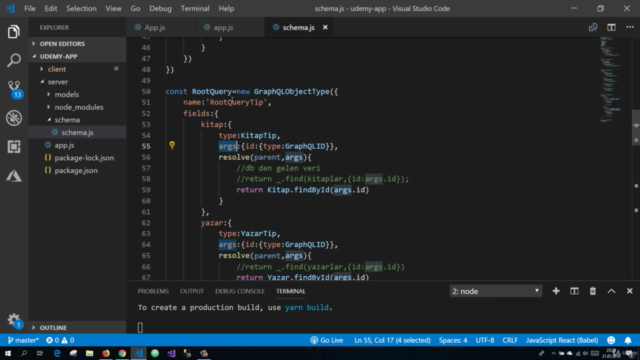The width and height of the screenshot is (640, 360).
Task: Open schema.js in the file tree
Action: (77, 132)
